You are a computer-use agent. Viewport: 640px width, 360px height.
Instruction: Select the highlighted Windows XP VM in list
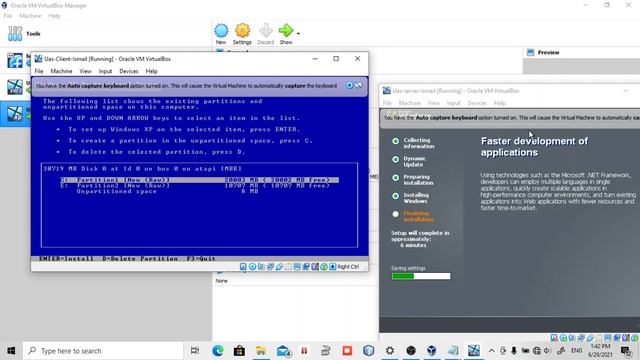tap(15, 113)
